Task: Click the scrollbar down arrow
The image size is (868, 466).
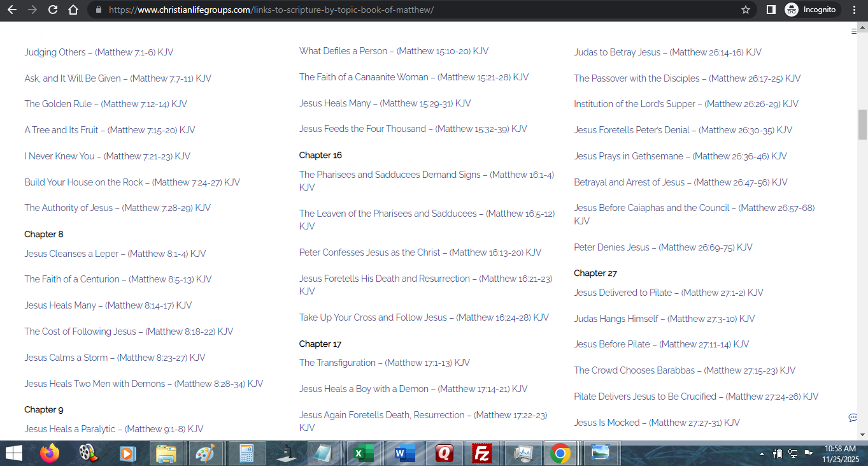Action: (863, 435)
